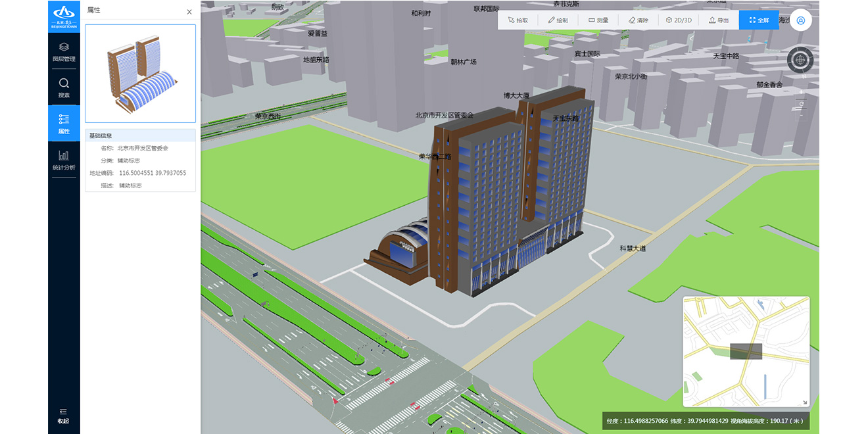The image size is (868, 434).
Task: Open the user profile avatar icon
Action: click(x=800, y=20)
